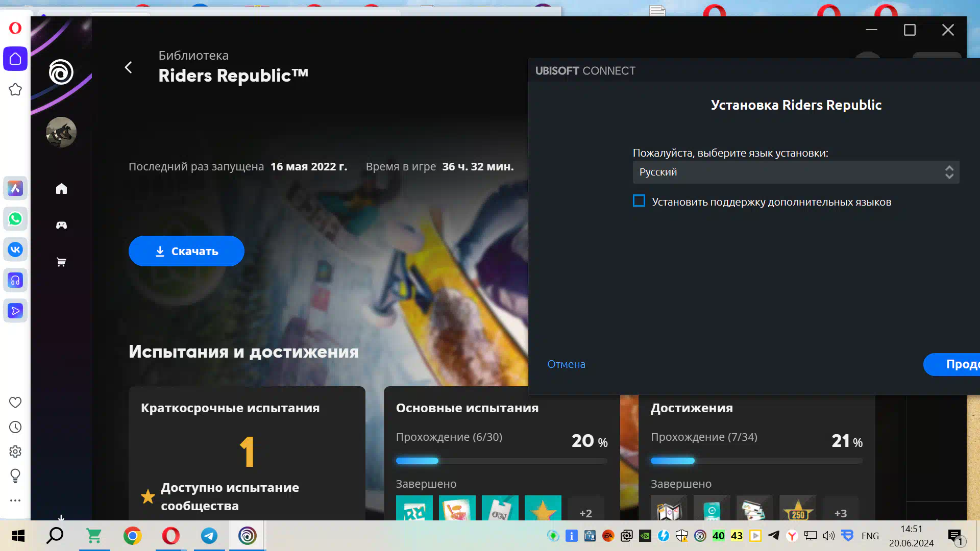Open Opera tips lightbulb icon
This screenshot has width=980, height=551.
(x=15, y=476)
